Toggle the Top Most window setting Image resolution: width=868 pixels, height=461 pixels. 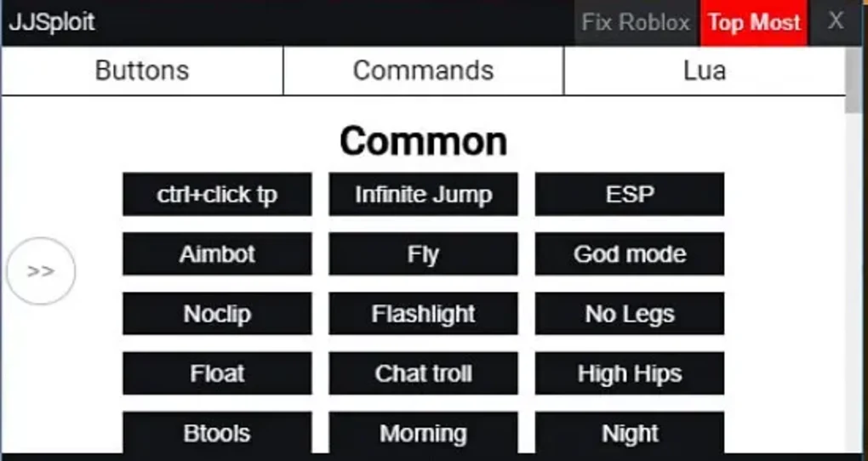pyautogui.click(x=754, y=23)
